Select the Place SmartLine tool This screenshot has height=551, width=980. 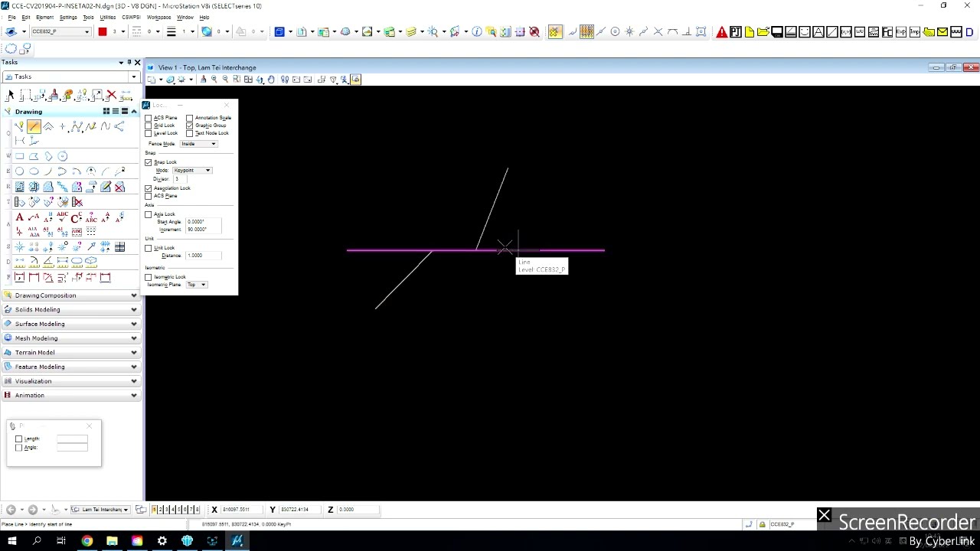point(19,126)
